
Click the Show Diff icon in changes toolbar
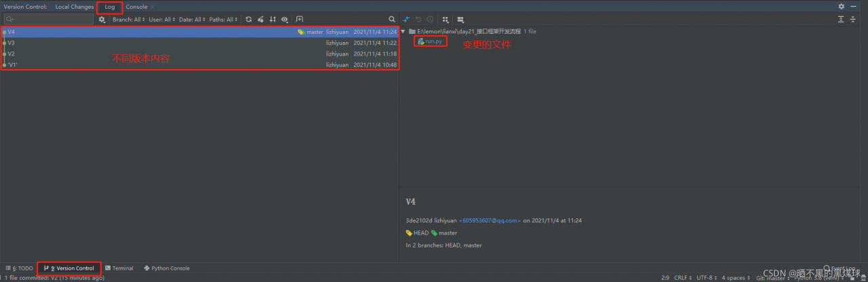406,20
